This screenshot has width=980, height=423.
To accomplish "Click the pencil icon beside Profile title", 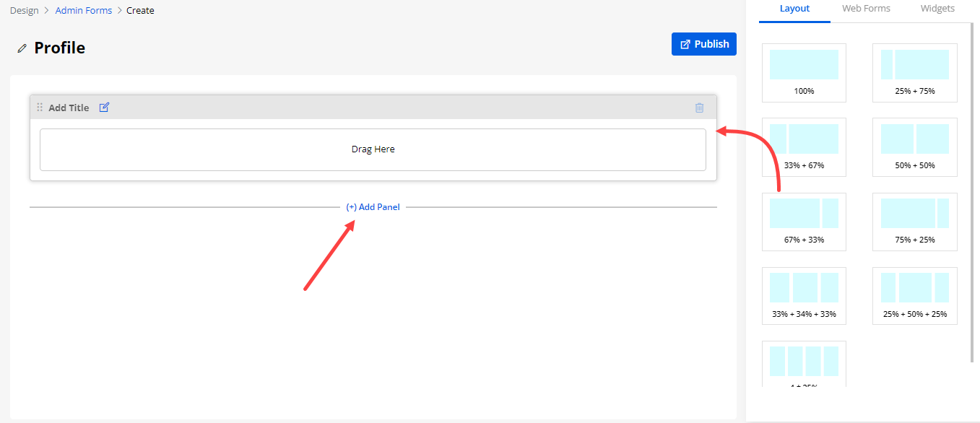I will 22,48.
